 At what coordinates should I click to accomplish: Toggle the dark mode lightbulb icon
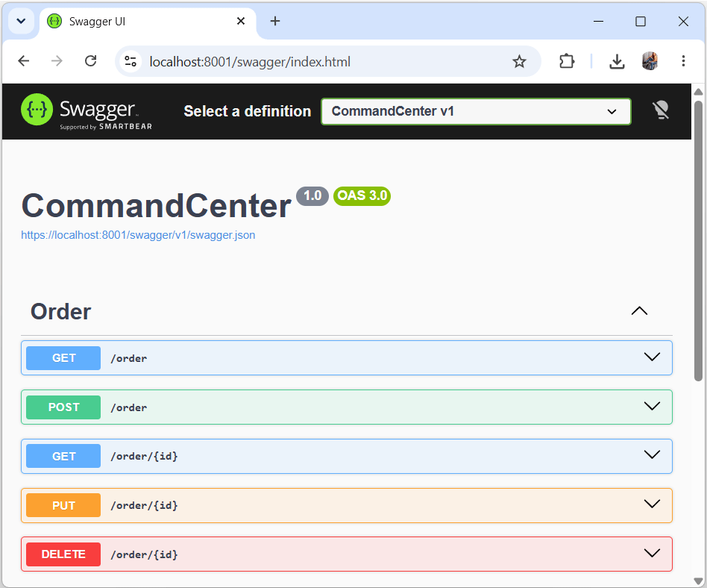point(661,110)
